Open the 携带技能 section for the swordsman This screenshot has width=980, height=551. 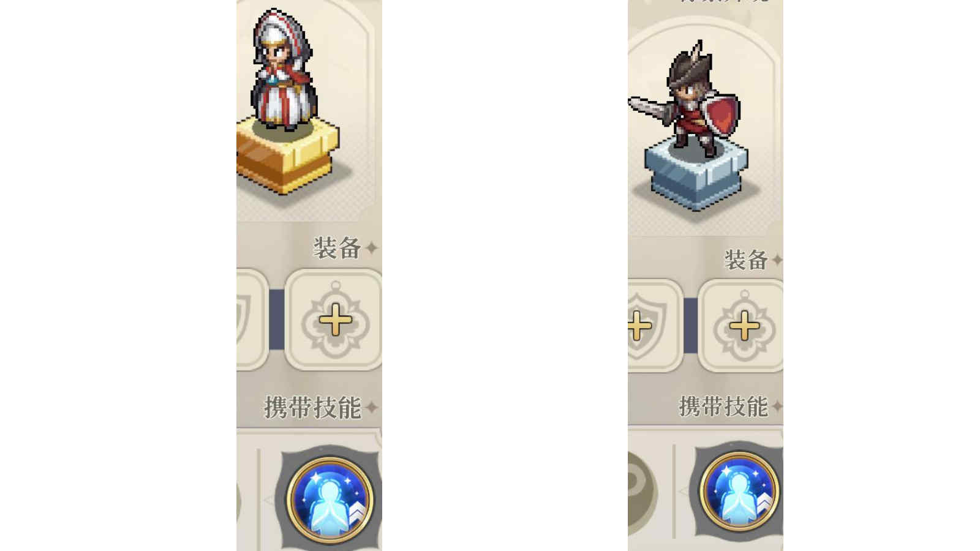[x=723, y=406]
